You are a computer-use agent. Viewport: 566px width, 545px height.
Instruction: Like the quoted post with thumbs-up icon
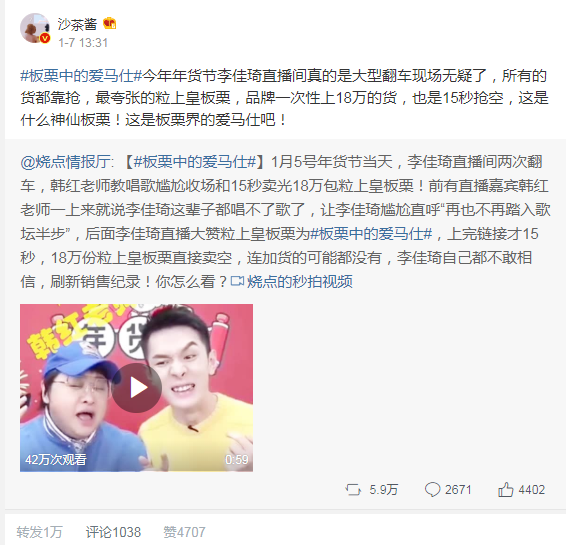click(x=505, y=489)
